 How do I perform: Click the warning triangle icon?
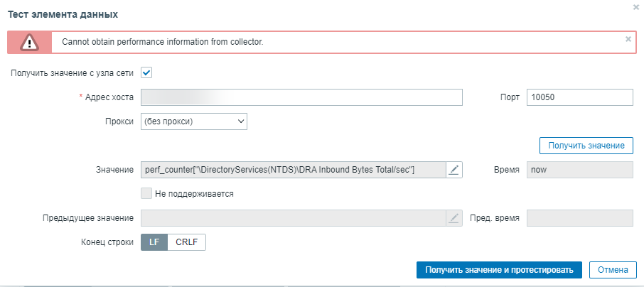[x=29, y=42]
